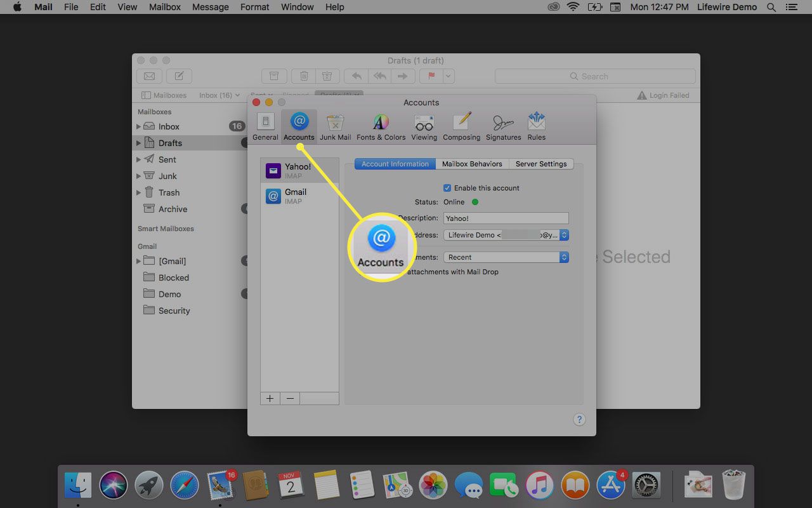Open Safari from the Dock
This screenshot has width=812, height=508.
185,486
